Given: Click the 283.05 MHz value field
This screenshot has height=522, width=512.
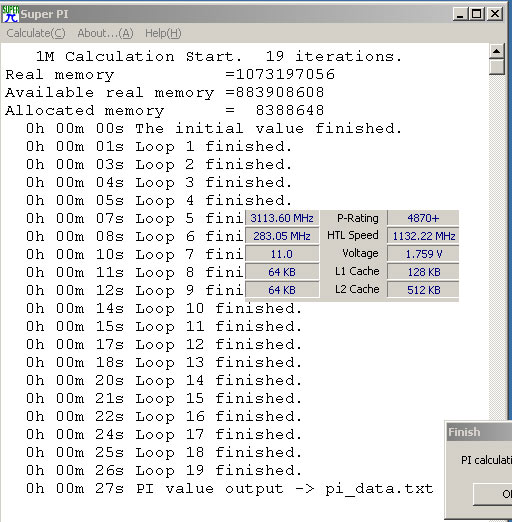Looking at the screenshot, I should coord(282,236).
